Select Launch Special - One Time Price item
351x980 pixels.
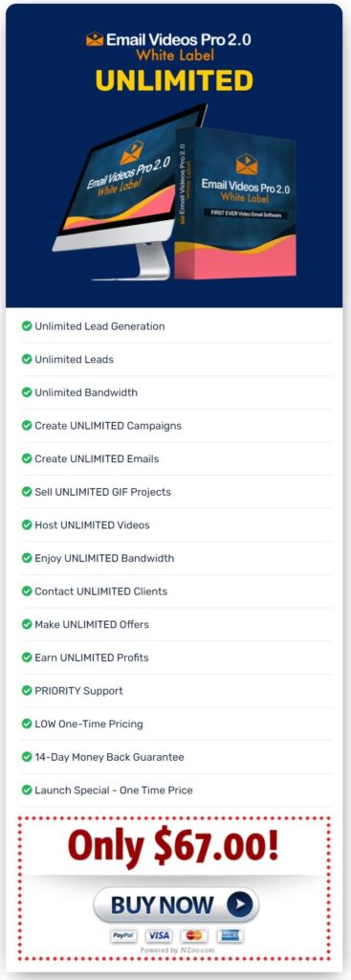tap(176, 790)
